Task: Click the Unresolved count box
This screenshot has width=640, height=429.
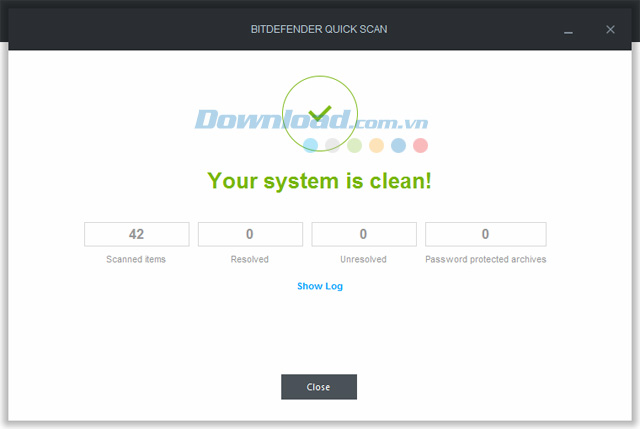Action: 364,234
